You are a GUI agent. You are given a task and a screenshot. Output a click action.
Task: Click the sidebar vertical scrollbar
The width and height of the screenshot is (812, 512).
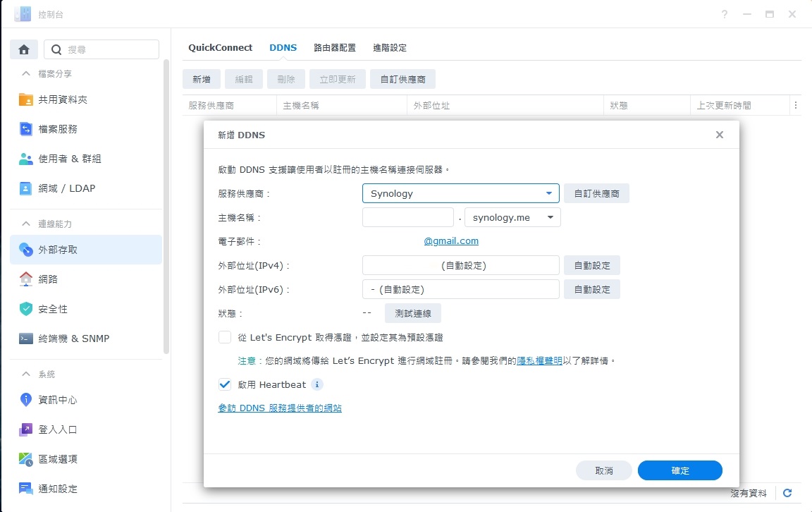click(166, 207)
